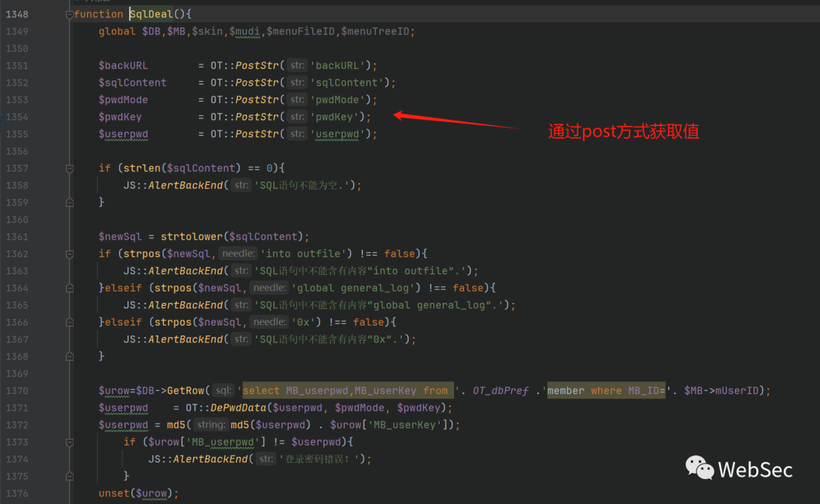820x504 pixels.
Task: Toggle fold end marker at line 1368
Action: [70, 357]
